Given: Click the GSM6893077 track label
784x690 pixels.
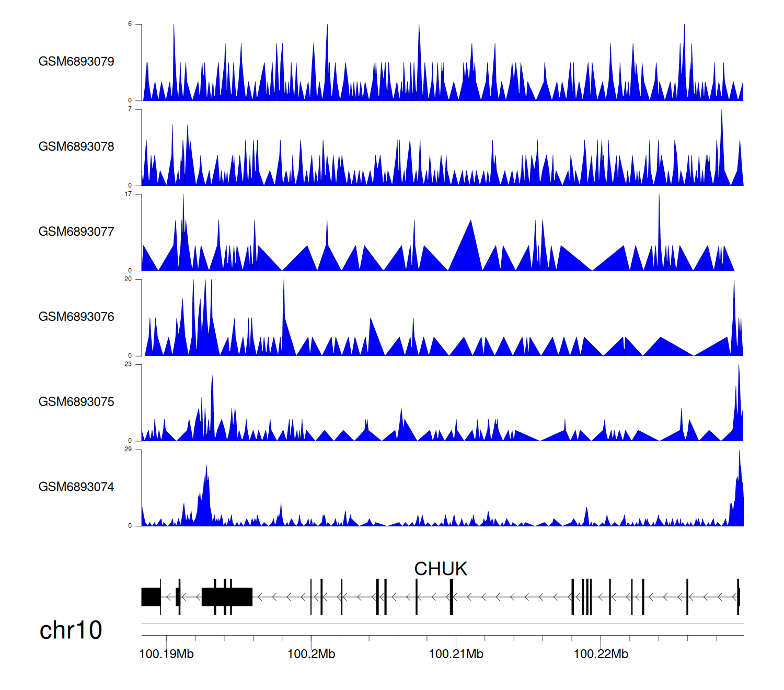Looking at the screenshot, I should coord(76,232).
